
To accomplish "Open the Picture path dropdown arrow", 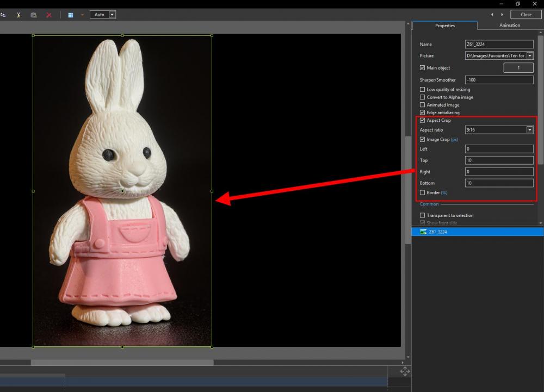I will (530, 55).
